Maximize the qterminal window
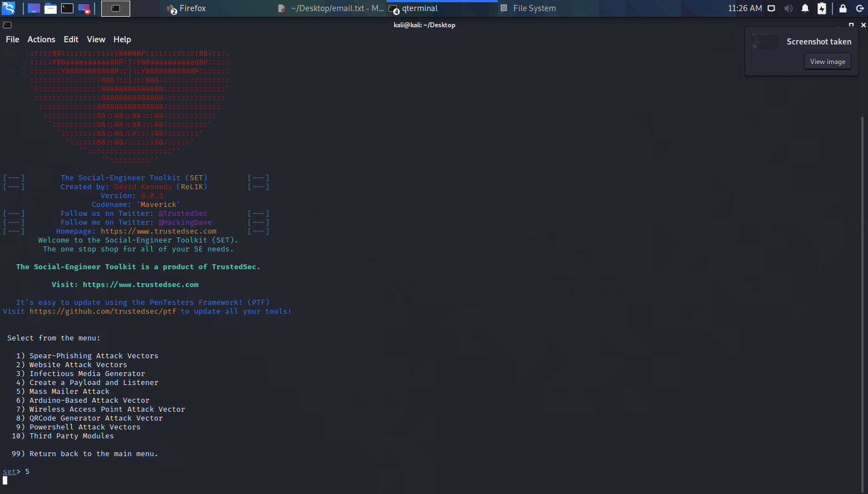The image size is (868, 494). [x=851, y=25]
